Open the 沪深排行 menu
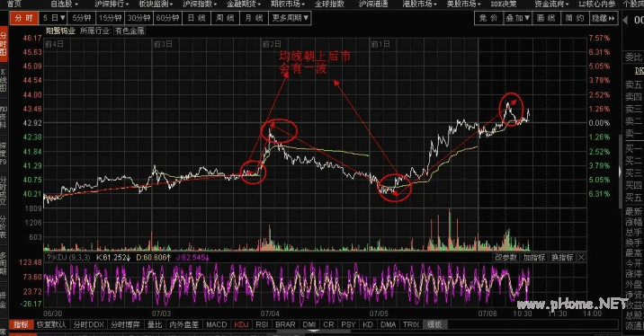Viewport: 644px width, 336px height. tap(112, 4)
